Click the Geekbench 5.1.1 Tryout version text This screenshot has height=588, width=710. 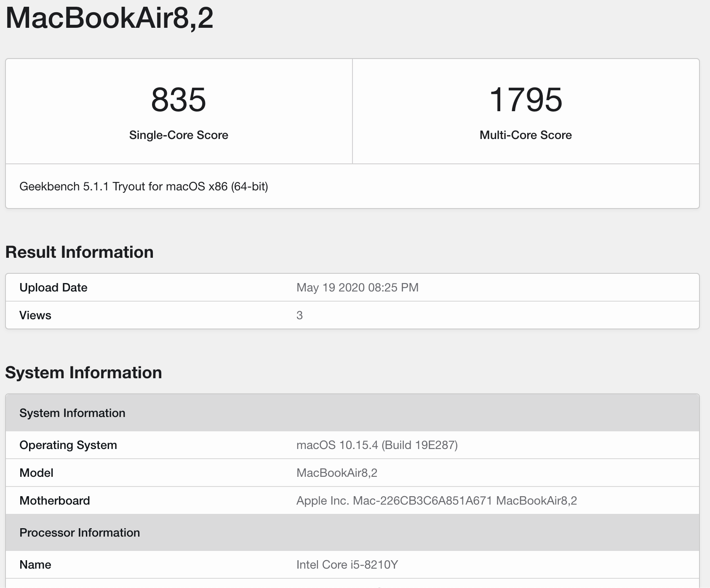click(x=144, y=186)
